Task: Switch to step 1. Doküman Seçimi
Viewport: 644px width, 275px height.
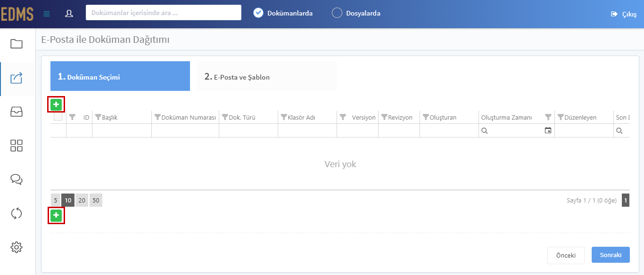Action: point(120,76)
